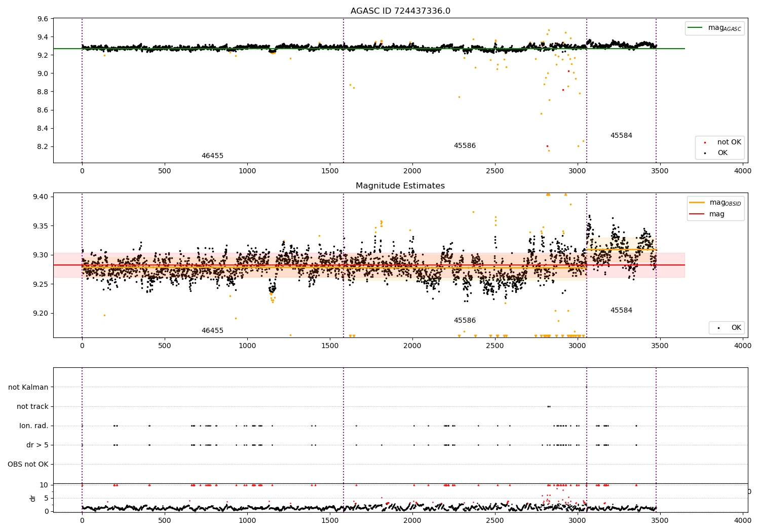Click the 46455 label in middle plot

212,331
